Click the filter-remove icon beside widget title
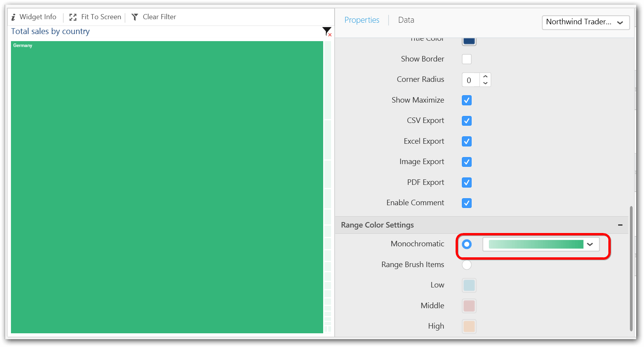 pyautogui.click(x=327, y=32)
